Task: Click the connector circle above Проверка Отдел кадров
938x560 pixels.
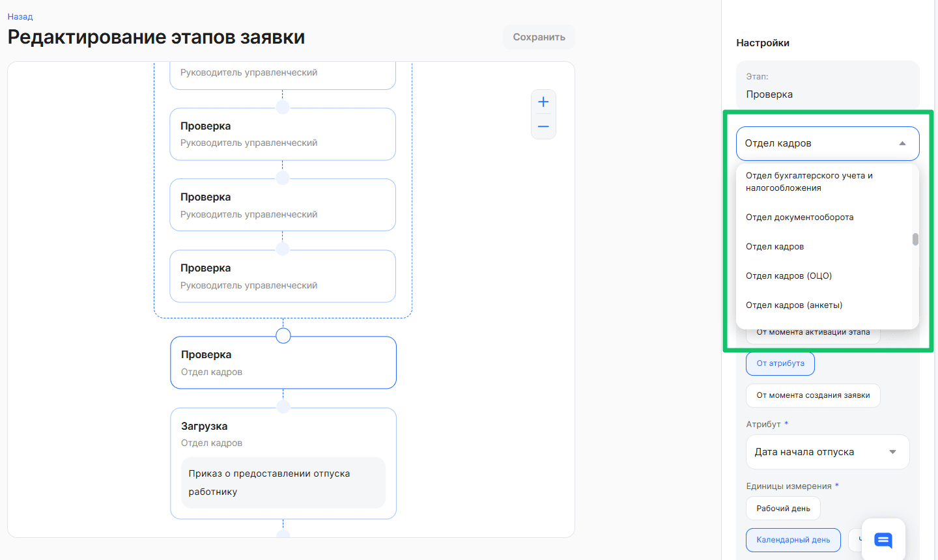Action: [283, 335]
